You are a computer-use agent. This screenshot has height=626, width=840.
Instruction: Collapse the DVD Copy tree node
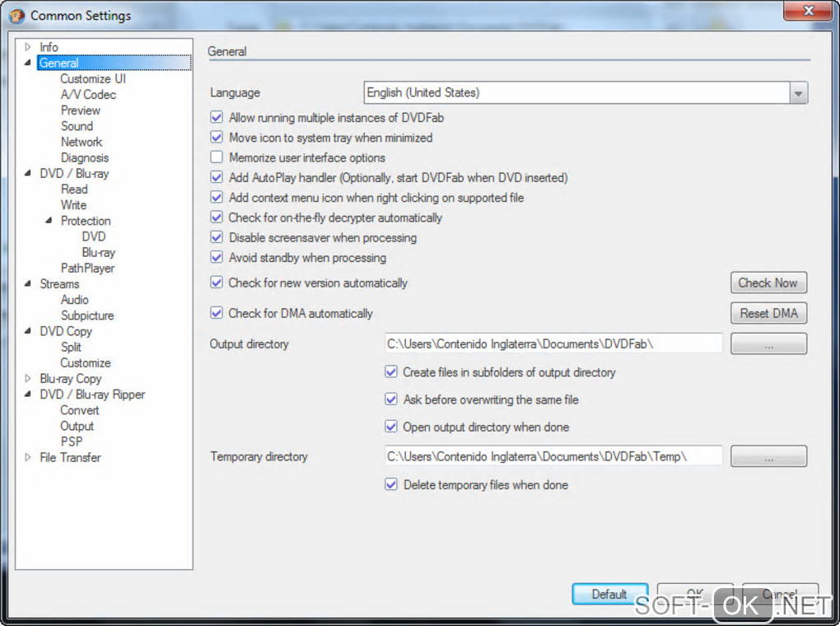point(28,330)
